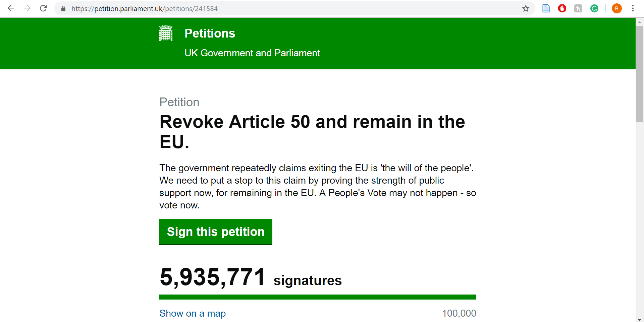Go back to the previous page
This screenshot has height=322, width=644.
point(11,8)
